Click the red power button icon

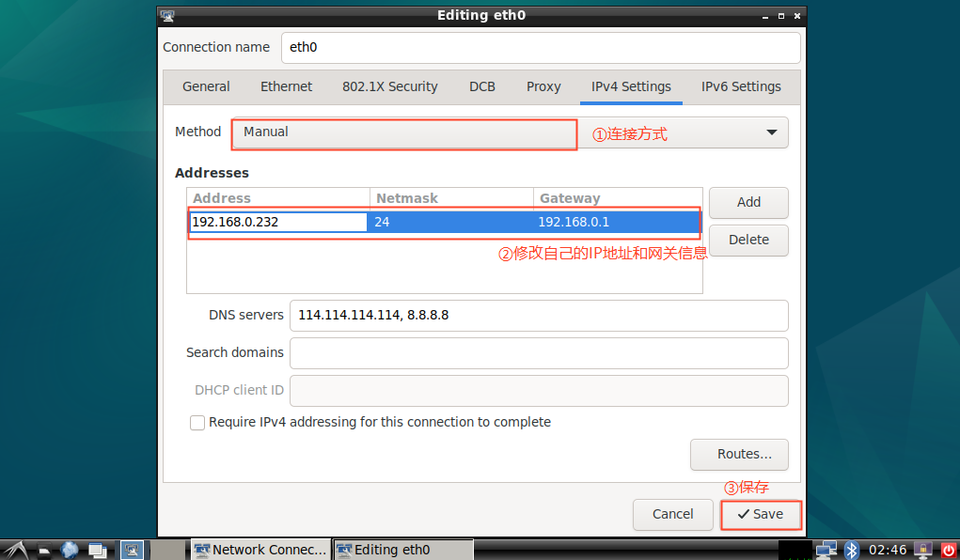(948, 550)
